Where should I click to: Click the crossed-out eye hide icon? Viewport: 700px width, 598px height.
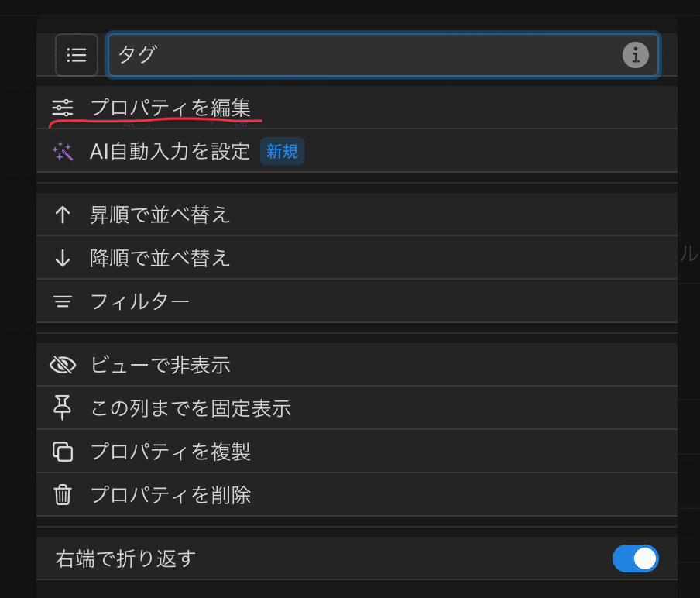coord(63,365)
